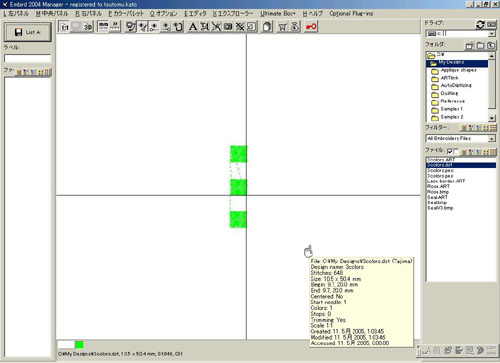The image size is (500, 363).
Task: Select file 3colors.pes in list
Action: click(x=440, y=176)
